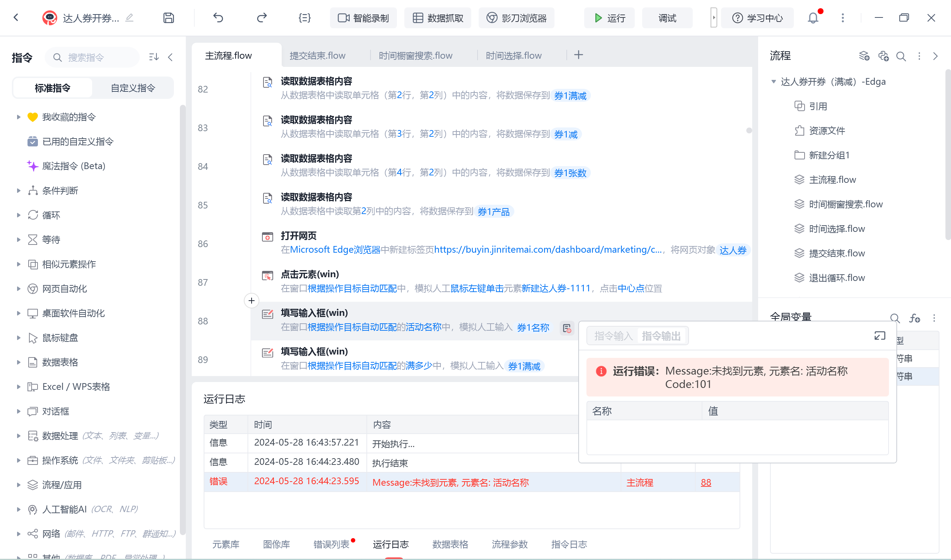Switch to 错误列表 bottom tab
Viewport: 951px width, 560px height.
coord(331,544)
